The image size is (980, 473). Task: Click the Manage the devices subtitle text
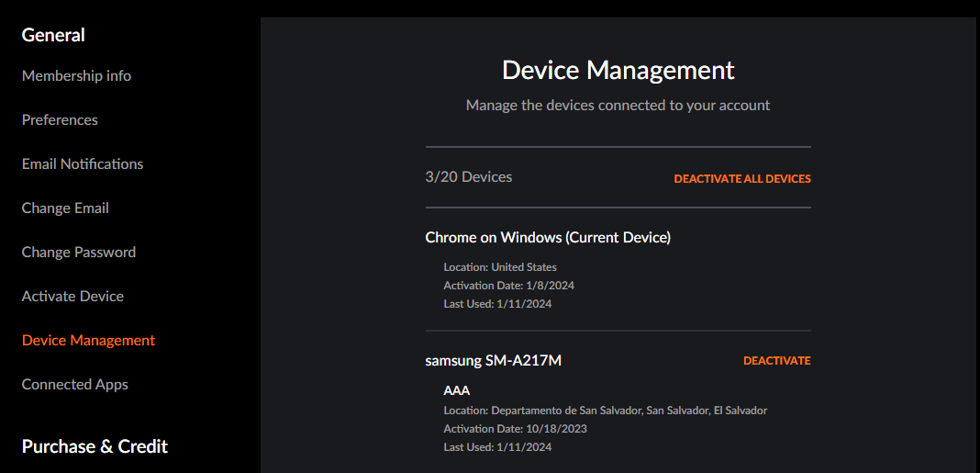(x=618, y=105)
